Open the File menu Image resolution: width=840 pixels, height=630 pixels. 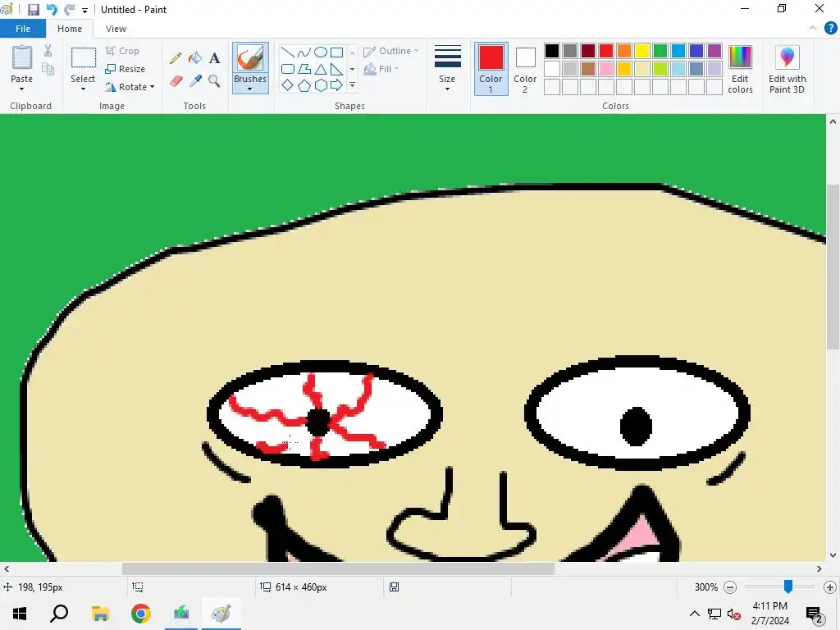click(23, 29)
